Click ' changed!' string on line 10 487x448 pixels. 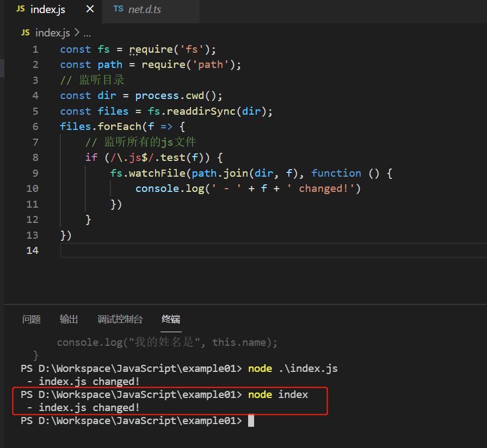click(x=320, y=189)
